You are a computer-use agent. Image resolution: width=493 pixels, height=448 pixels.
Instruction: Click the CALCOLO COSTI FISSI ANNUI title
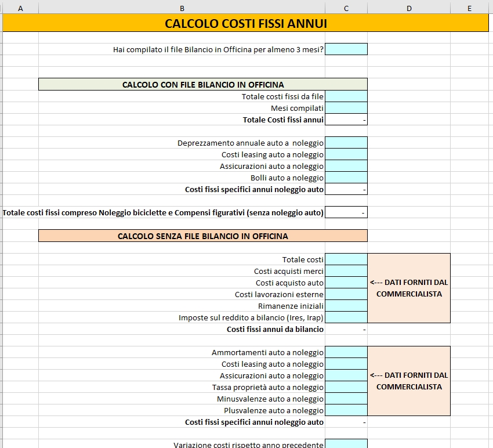click(245, 24)
